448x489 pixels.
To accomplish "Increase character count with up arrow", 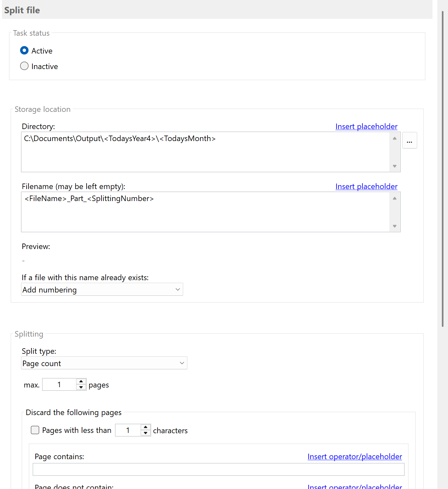I will coord(146,427).
